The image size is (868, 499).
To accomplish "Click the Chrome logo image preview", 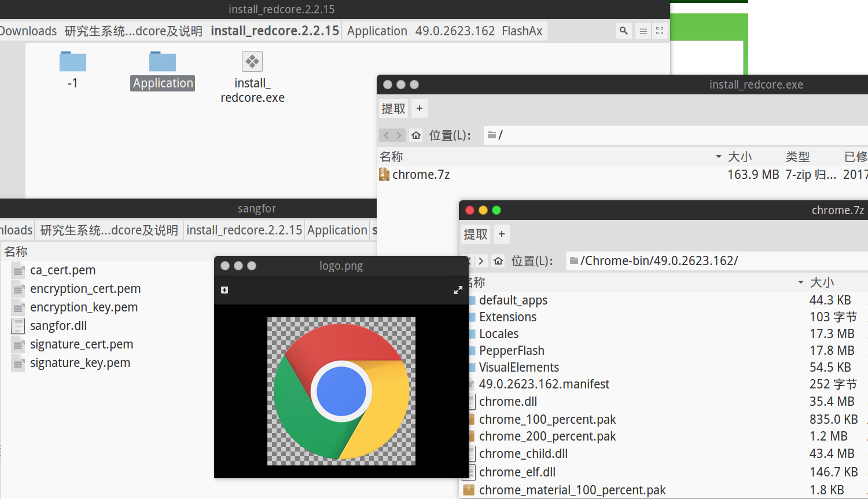I will click(x=341, y=391).
